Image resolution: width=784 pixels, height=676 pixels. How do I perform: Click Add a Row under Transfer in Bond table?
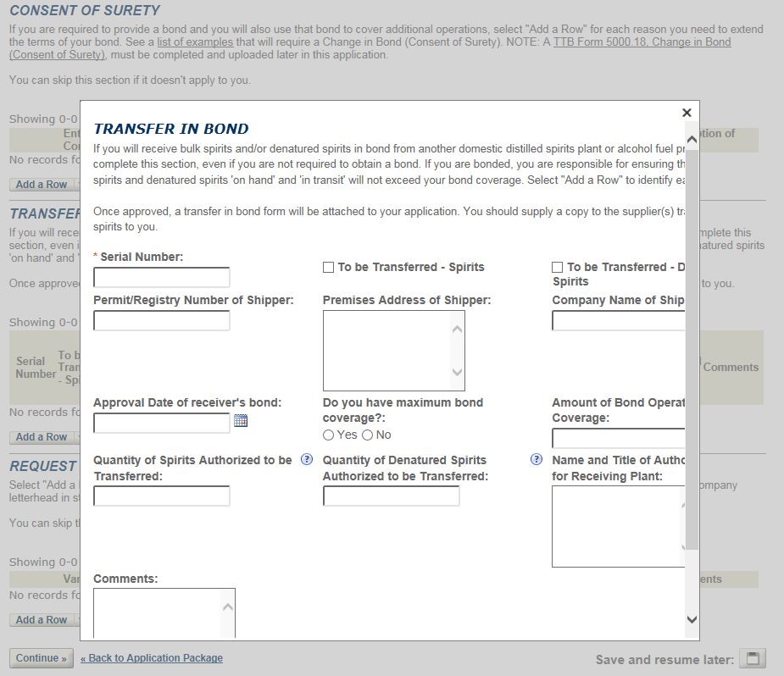[42, 436]
